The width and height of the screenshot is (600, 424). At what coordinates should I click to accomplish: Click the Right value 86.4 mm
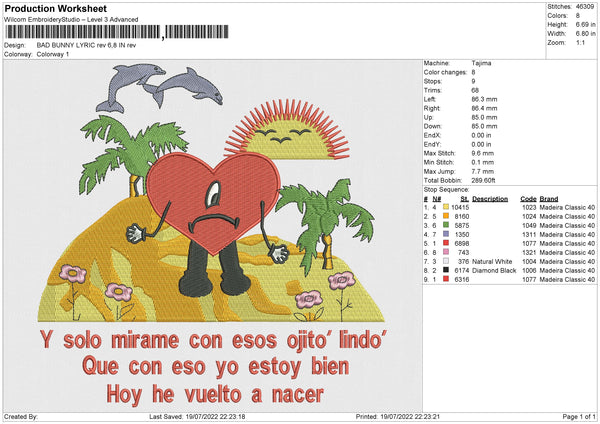[x=484, y=108]
